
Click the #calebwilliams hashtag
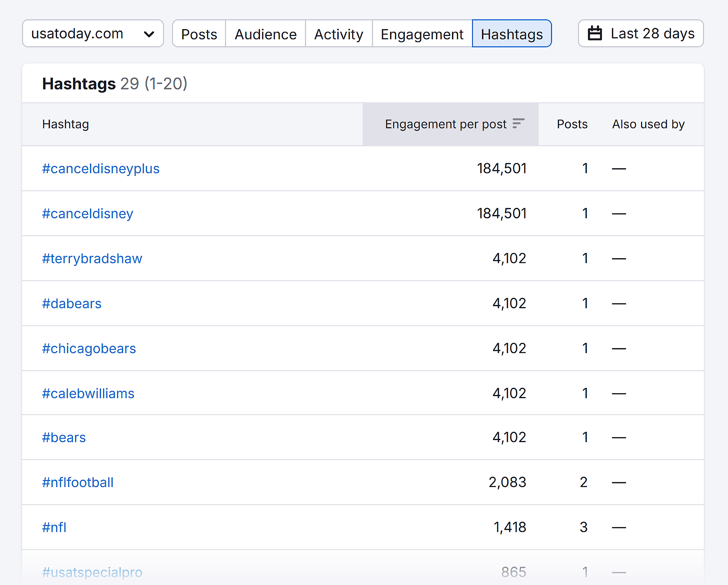(88, 393)
